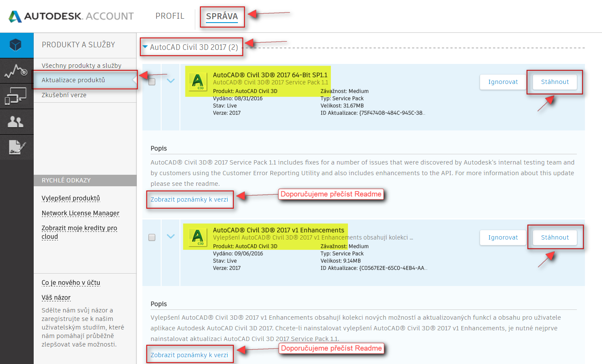602x364 pixels.
Task: Click Stáhnout for SP1.1 update
Action: click(x=555, y=82)
